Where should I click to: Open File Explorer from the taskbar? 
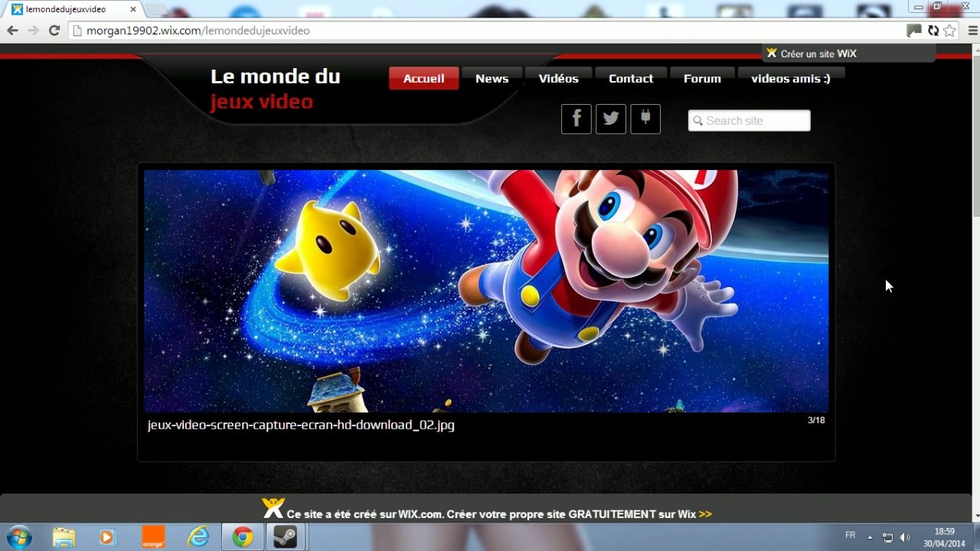64,537
